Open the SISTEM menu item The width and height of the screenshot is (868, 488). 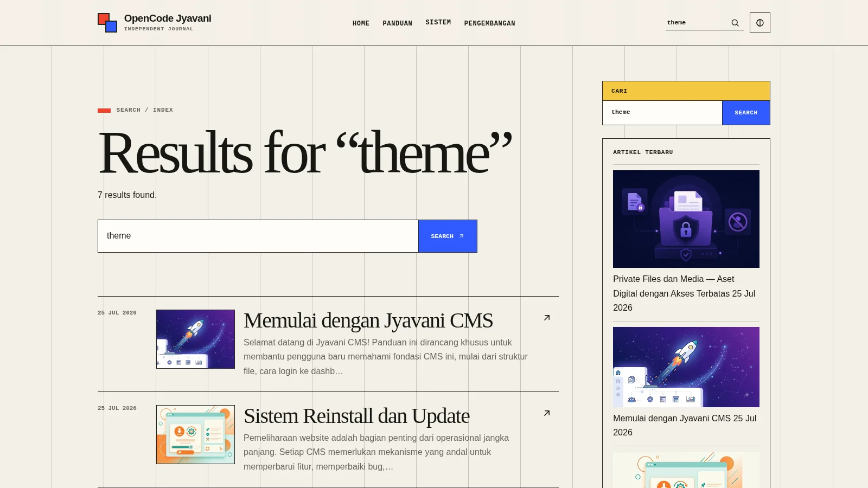pyautogui.click(x=438, y=22)
